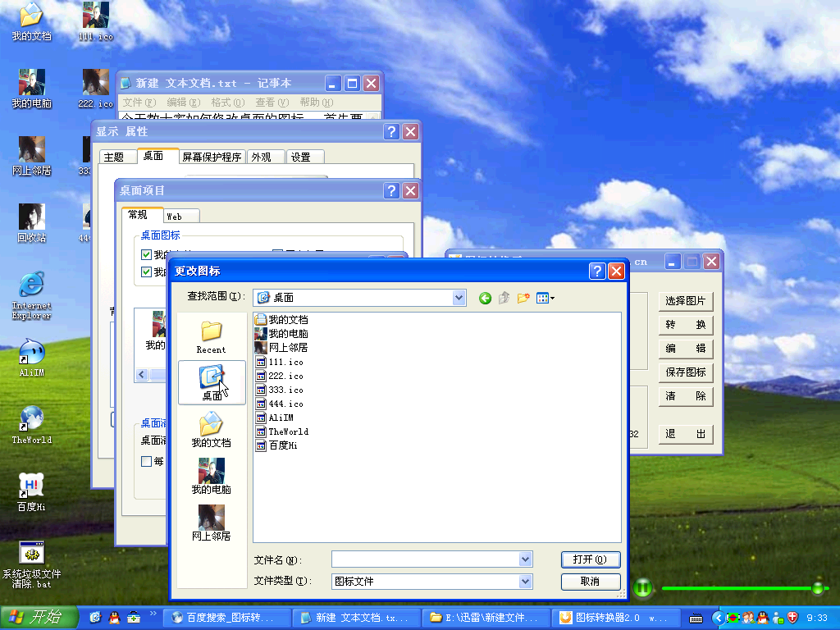Click 选择图片 button in icon converter

coord(686,301)
